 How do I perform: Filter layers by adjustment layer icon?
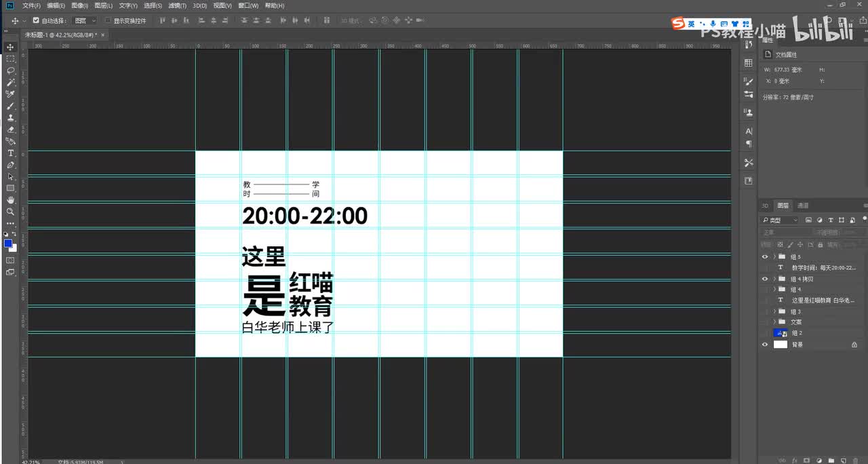[x=820, y=220]
